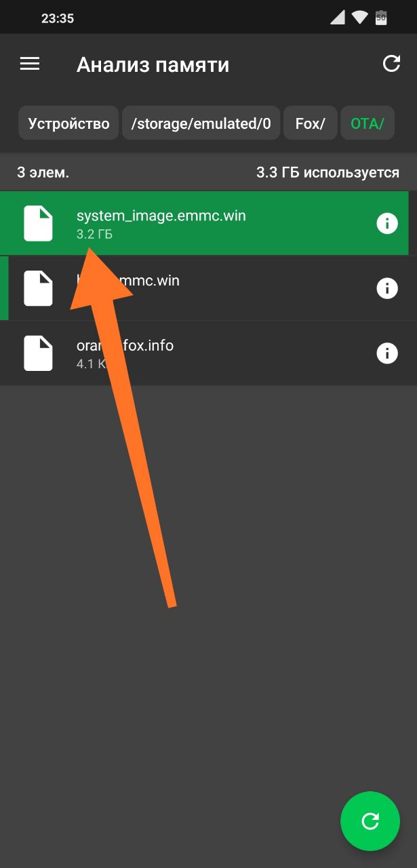Tap the Анализ памяти title
The image size is (417, 868).
[x=153, y=64]
